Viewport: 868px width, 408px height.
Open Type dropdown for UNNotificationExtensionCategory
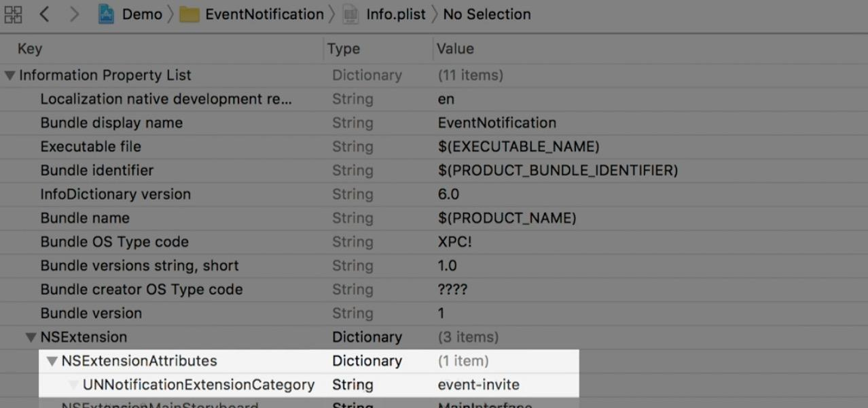pos(352,385)
